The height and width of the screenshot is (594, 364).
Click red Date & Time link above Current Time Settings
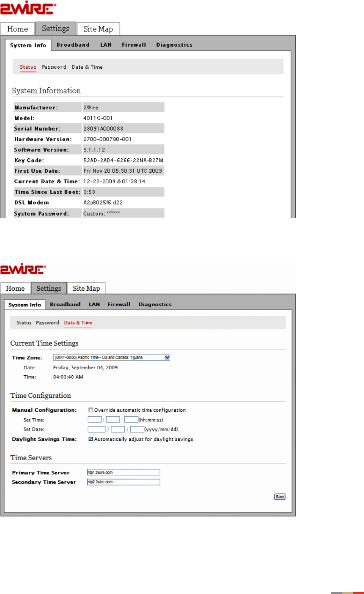point(78,323)
